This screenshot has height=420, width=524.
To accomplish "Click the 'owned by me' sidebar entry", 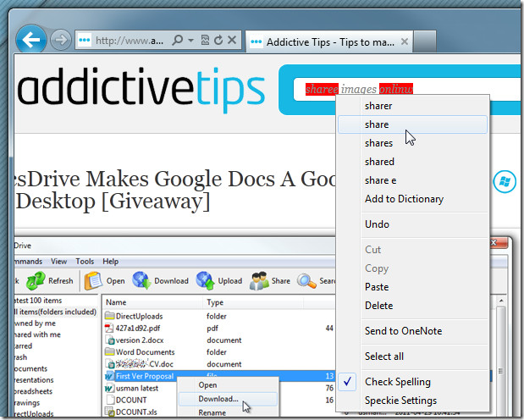I will (x=36, y=323).
